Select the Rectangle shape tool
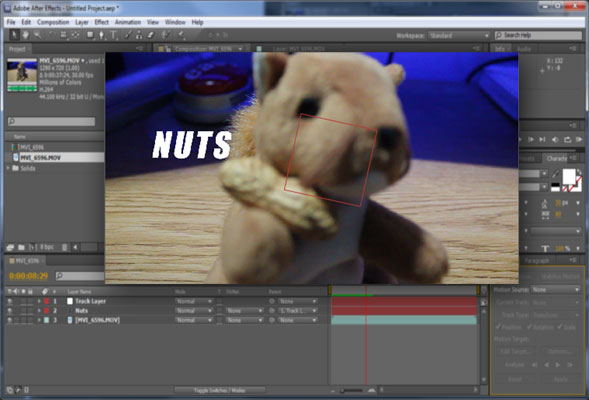Screen dimensions: 589x400 [x=90, y=35]
